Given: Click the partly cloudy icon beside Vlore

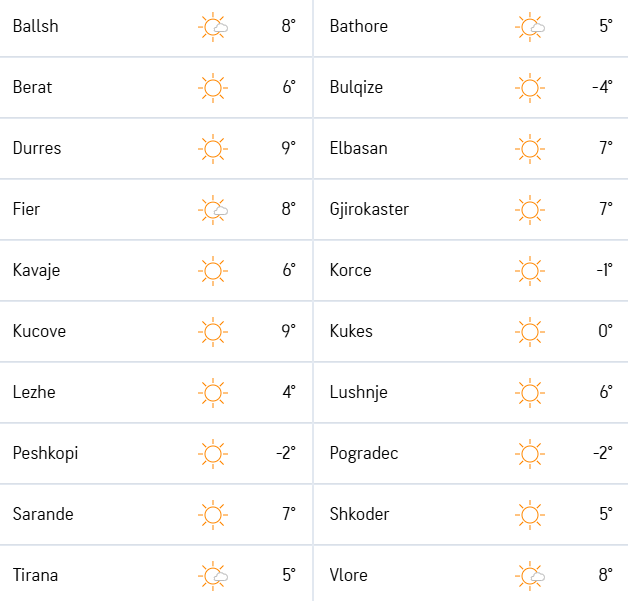Looking at the screenshot, I should point(530,576).
